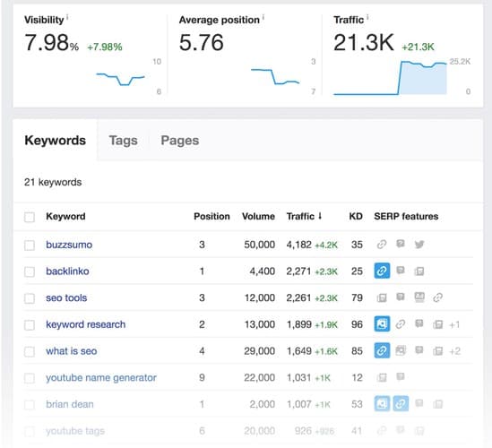The height and width of the screenshot is (448, 492).
Task: Click top stories icon in what is seo row
Action: tap(437, 351)
